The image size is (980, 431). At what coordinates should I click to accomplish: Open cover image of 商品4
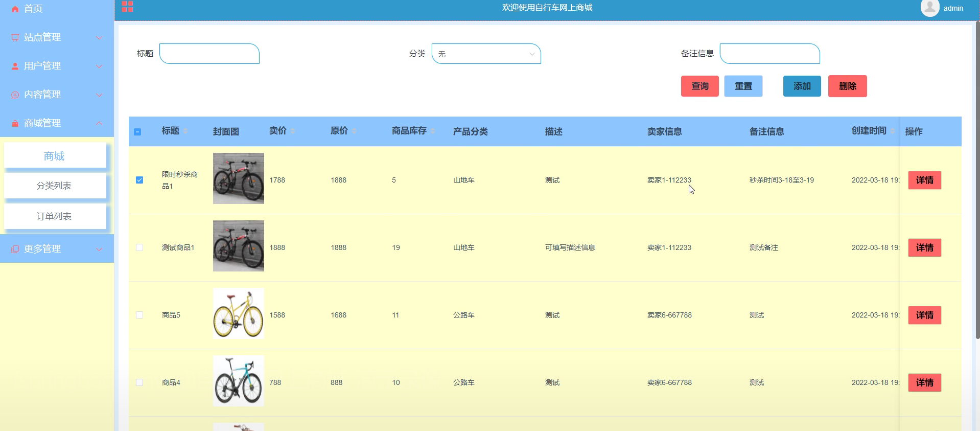[239, 381]
